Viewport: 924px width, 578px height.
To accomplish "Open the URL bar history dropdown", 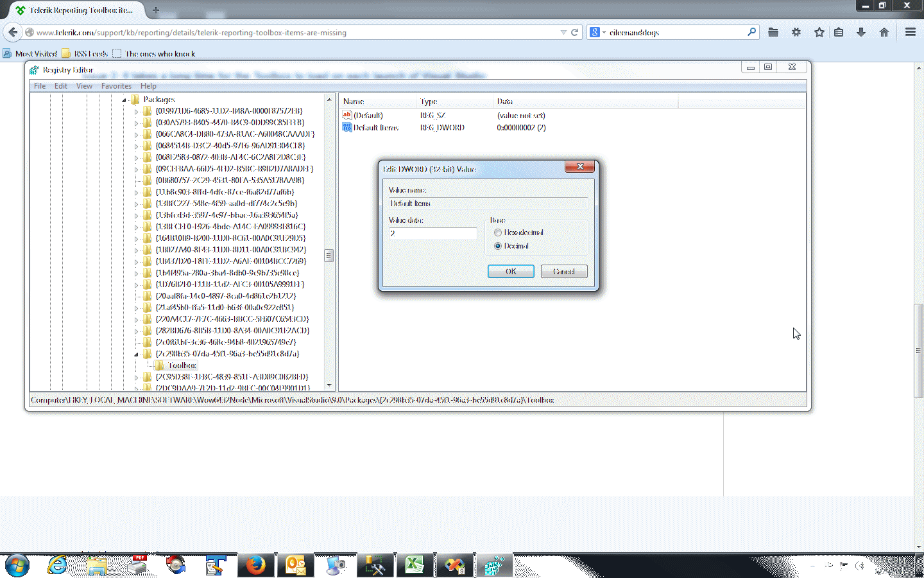I will point(563,32).
